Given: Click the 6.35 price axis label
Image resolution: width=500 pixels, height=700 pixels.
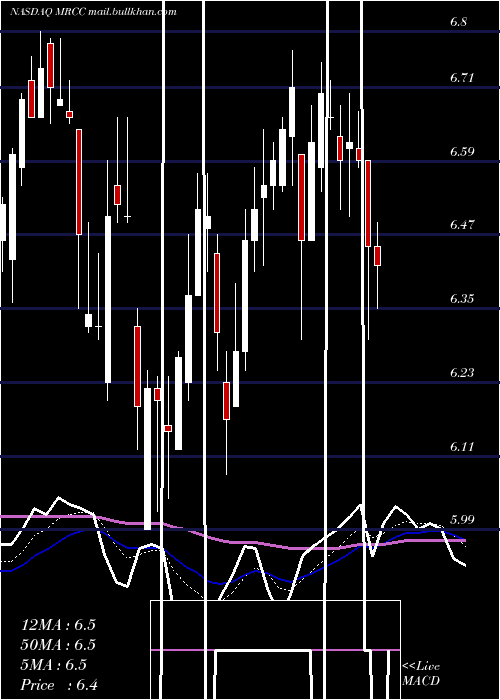Looking at the screenshot, I should pyautogui.click(x=462, y=299).
